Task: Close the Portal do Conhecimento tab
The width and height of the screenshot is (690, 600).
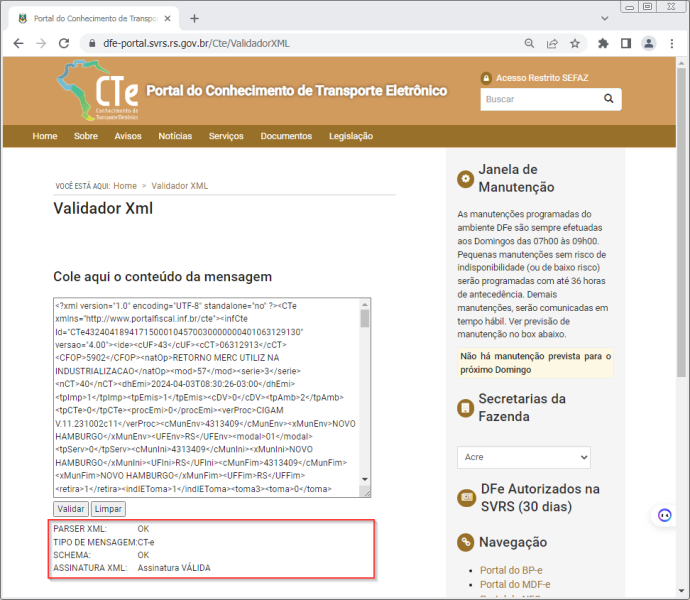Action: tap(168, 18)
